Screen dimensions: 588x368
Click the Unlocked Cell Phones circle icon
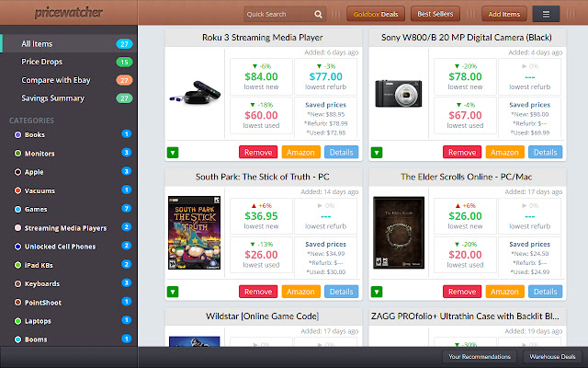tap(17, 247)
